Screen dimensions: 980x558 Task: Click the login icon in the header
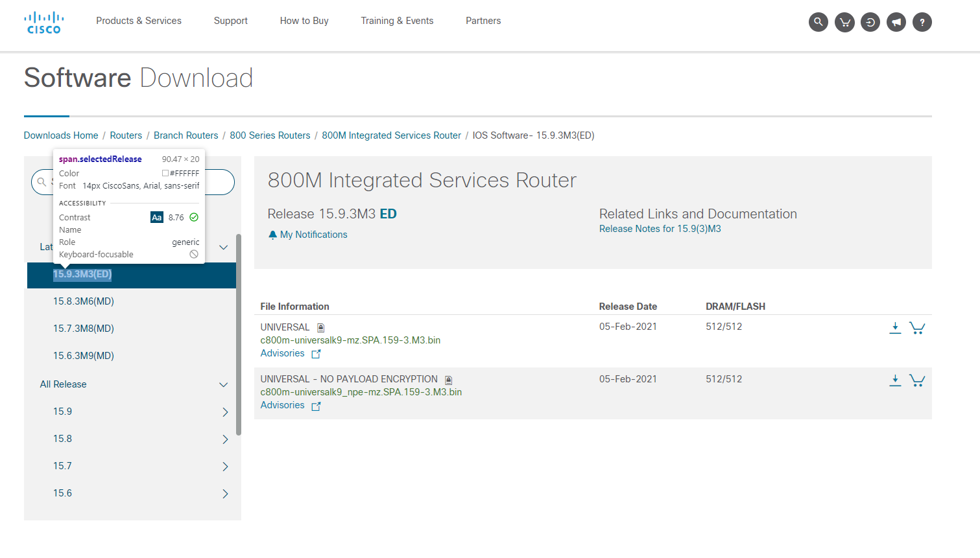(870, 22)
